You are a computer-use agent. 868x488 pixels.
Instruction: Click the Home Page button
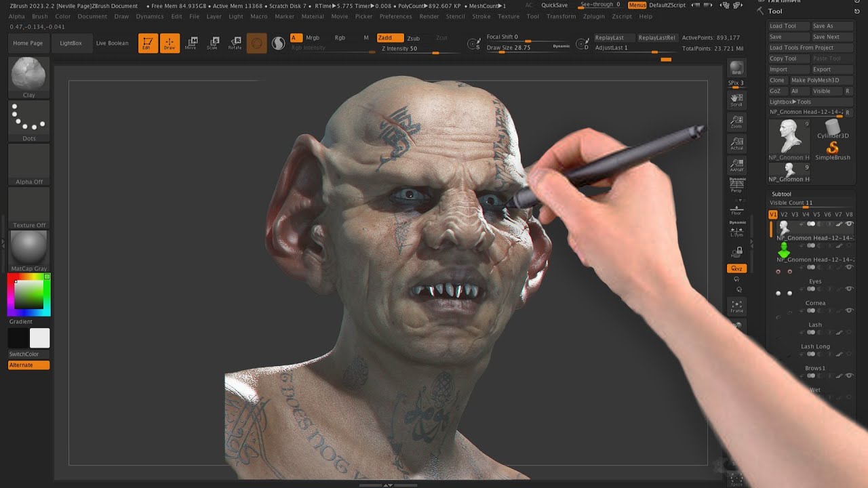coord(28,43)
